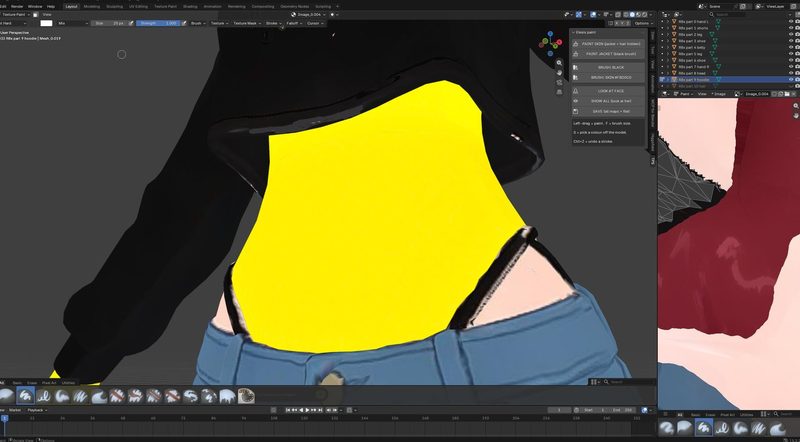Click the Pixel Art tab in the viewport brush shelf
The height and width of the screenshot is (442, 800).
coord(49,382)
